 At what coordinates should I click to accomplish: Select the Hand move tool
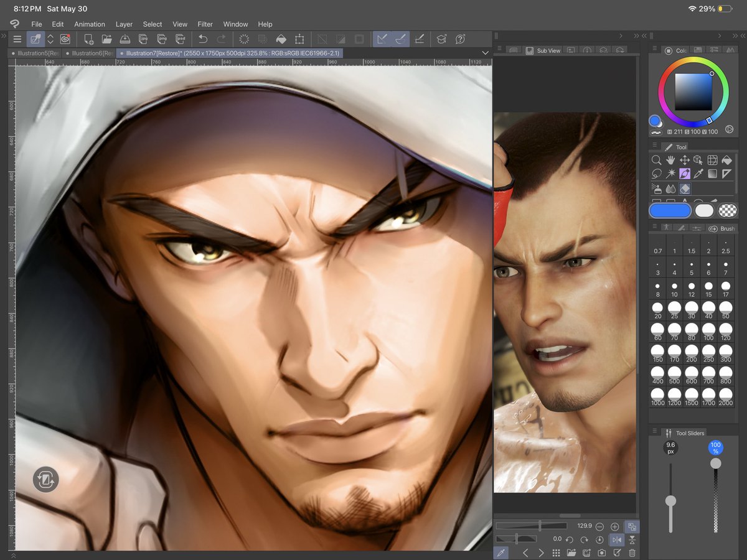(670, 161)
